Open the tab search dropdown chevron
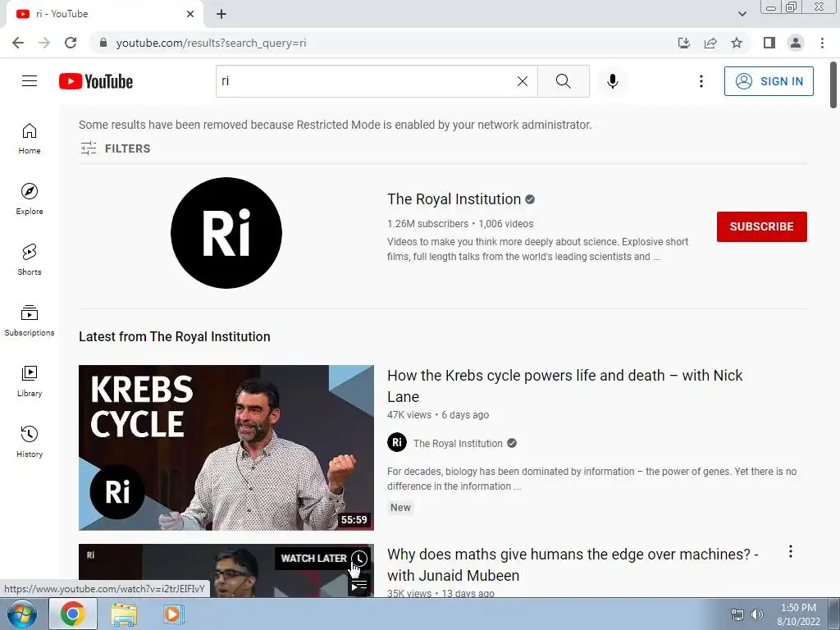 pos(742,14)
